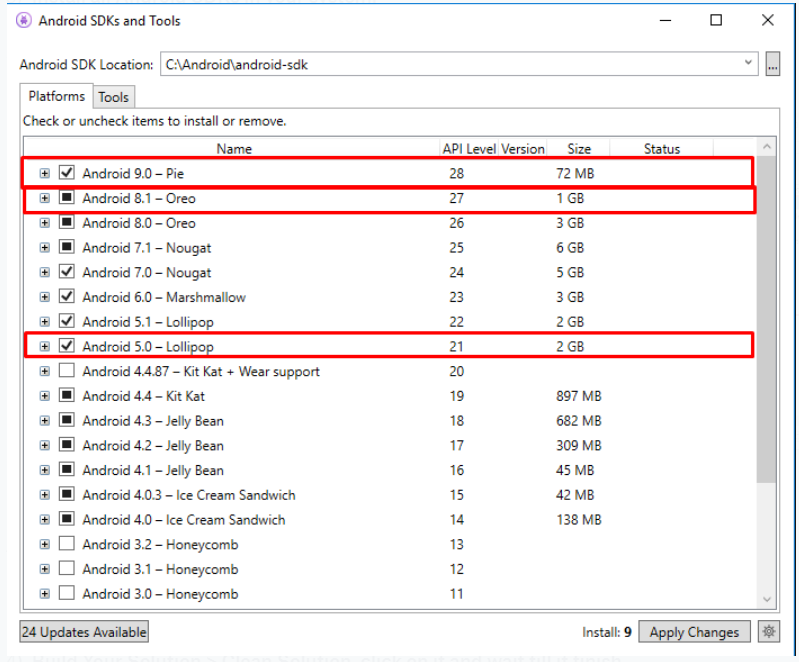This screenshot has width=799, height=662.
Task: Expand Android 4.0 – Ice Cream Sandwich node
Action: pyautogui.click(x=45, y=519)
